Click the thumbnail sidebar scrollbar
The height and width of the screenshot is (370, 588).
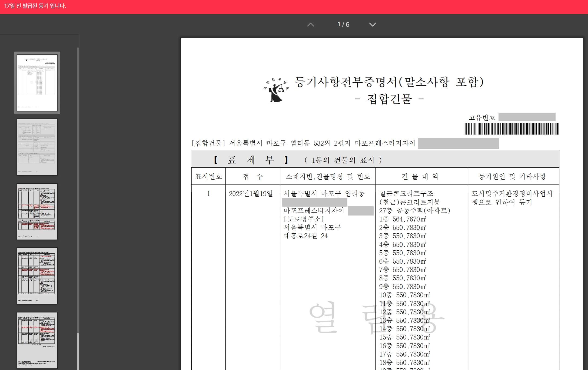click(x=78, y=189)
